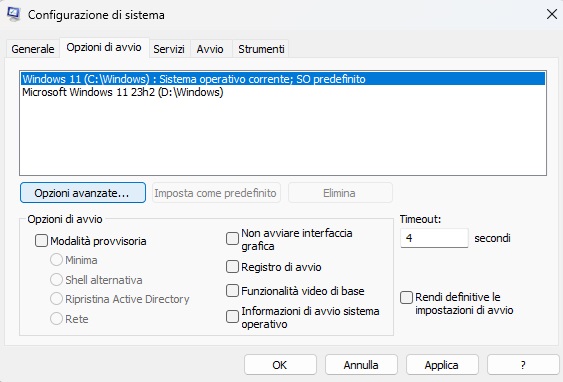Click the Timeout seconds input field

pyautogui.click(x=434, y=238)
